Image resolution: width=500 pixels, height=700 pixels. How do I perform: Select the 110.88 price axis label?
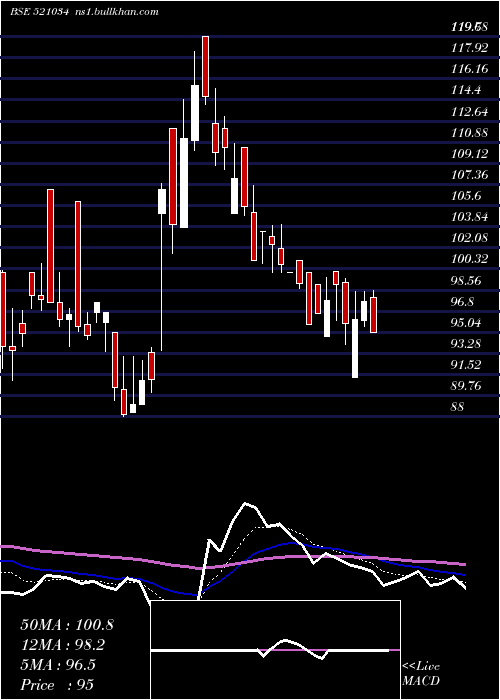(x=469, y=133)
